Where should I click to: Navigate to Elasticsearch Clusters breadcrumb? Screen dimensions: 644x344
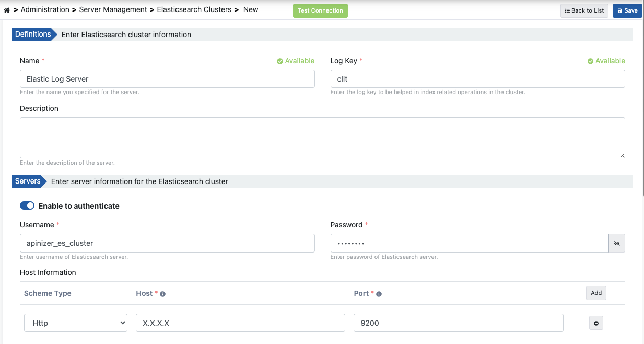click(194, 10)
